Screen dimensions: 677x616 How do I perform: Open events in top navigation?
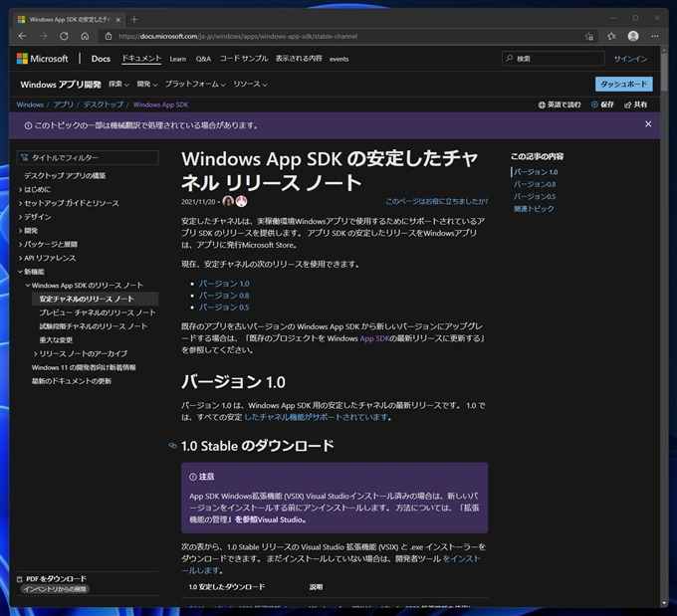pyautogui.click(x=338, y=59)
